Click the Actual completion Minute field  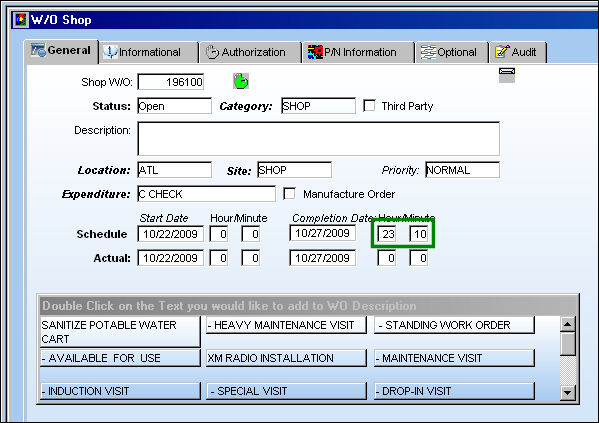pos(419,258)
